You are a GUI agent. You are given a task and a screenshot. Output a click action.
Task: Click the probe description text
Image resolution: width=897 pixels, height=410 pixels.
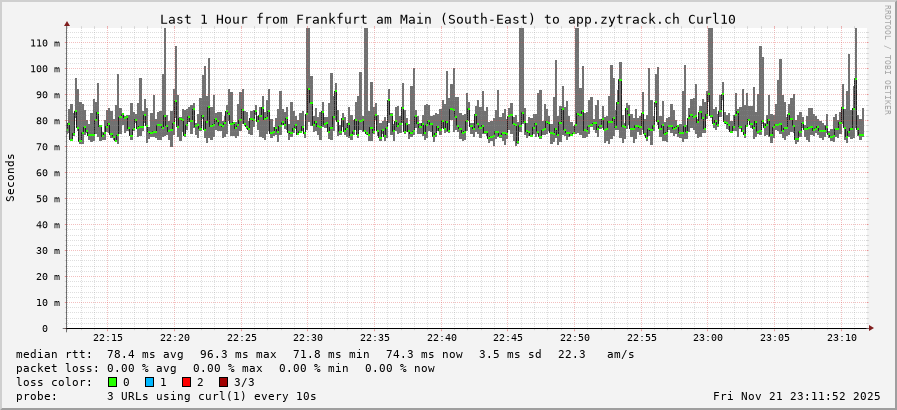166,396
